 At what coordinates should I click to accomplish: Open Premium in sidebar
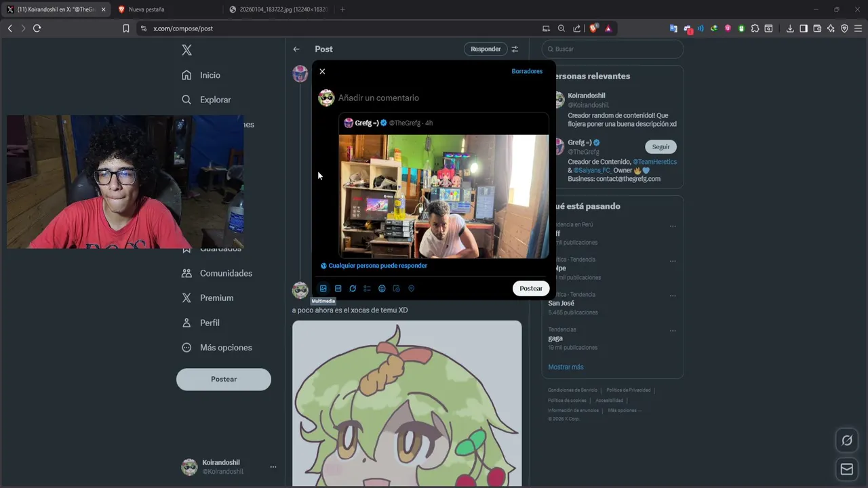[208, 298]
